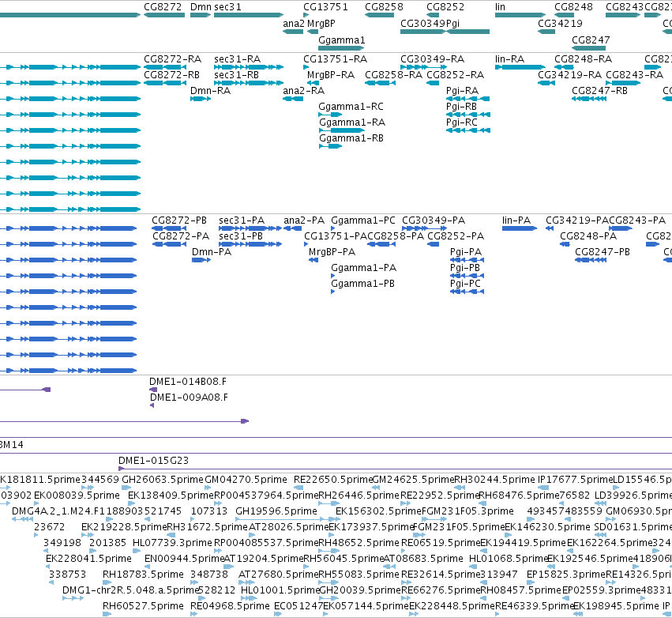Select the CG8247-PB protein label
Screen dimensions: 672x618
(603, 252)
